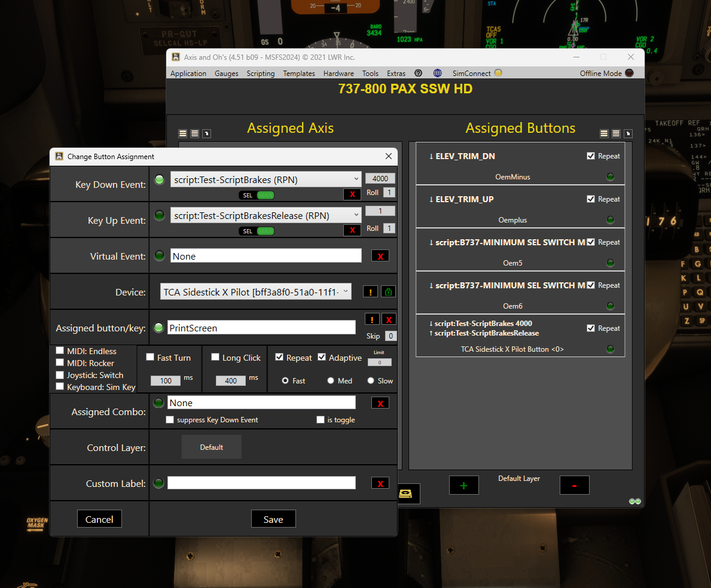Click the Fast Turn 100 ms field
This screenshot has width=711, height=588.
tap(166, 380)
